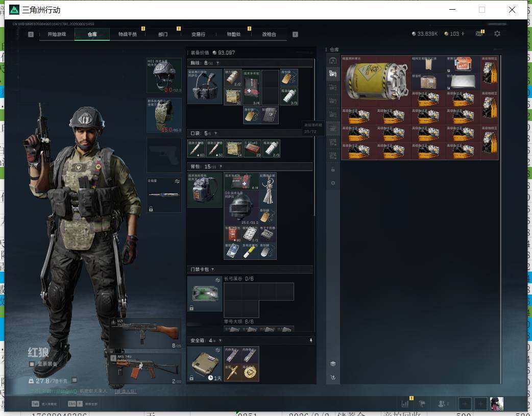Select the statue figurine in backpack
Screen dimensions: 532x416
point(268,190)
